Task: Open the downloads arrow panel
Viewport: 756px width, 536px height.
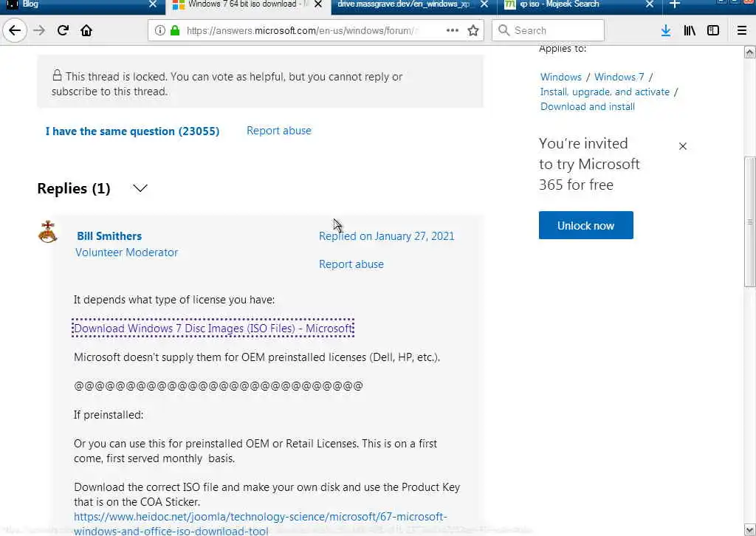Action: pyautogui.click(x=666, y=30)
